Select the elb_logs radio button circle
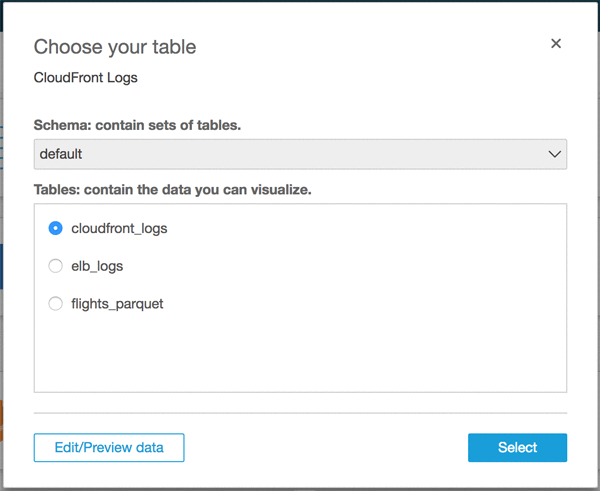600x491 pixels. pyautogui.click(x=56, y=266)
